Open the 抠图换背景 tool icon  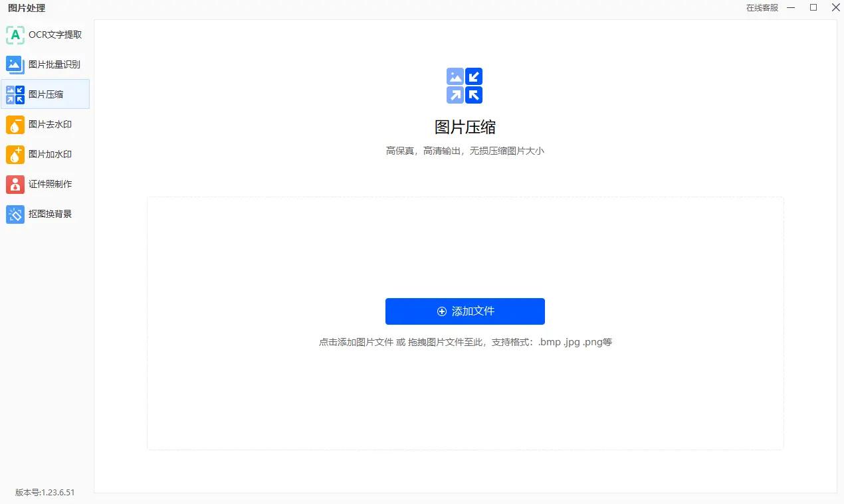15,214
